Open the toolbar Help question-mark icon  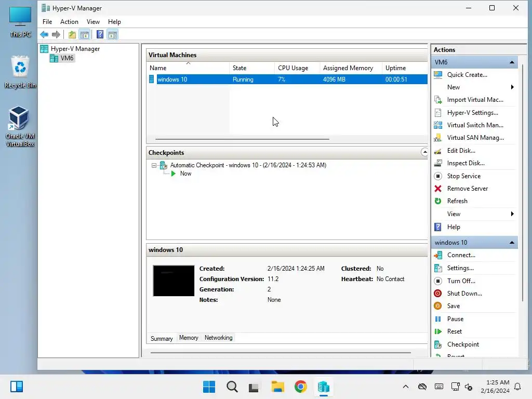100,34
